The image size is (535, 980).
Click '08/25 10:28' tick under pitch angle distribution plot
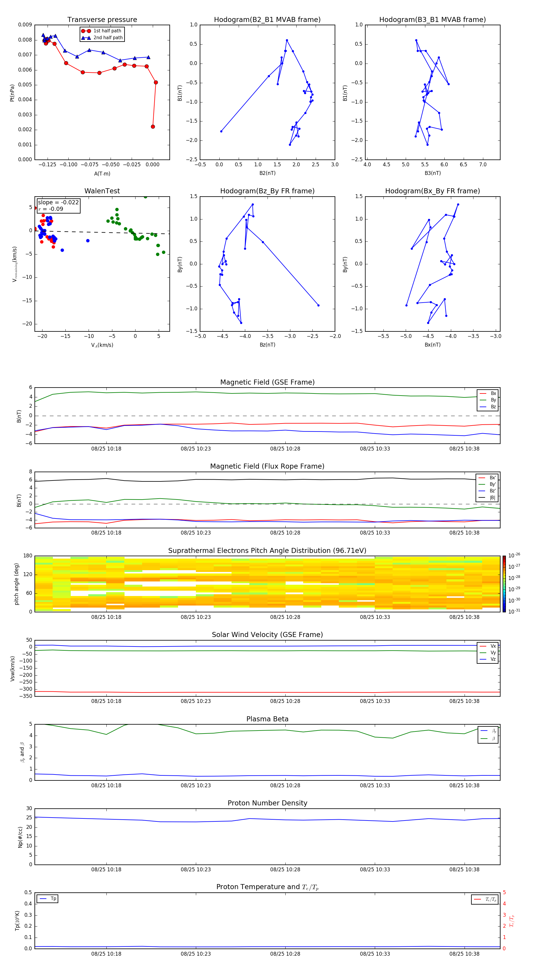point(285,617)
